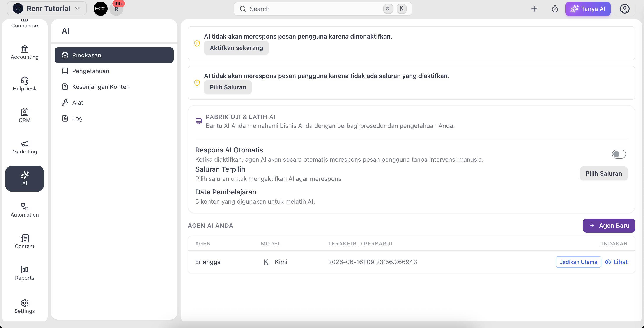Click the Aktifkan sekarang button

click(236, 48)
